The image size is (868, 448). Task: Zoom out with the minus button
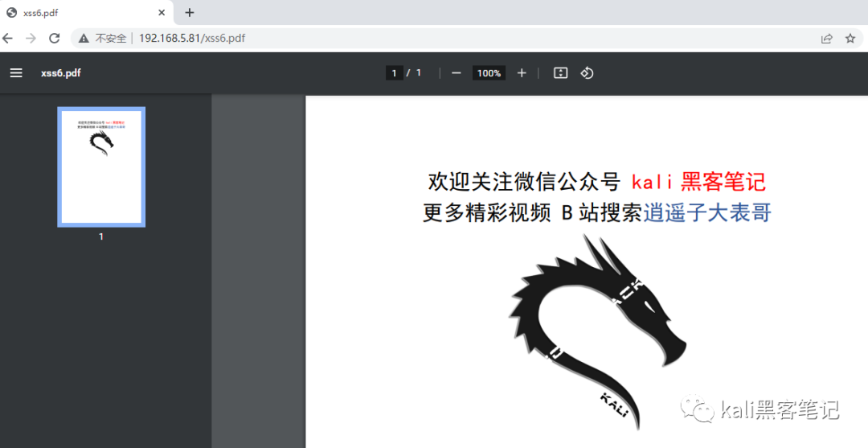pyautogui.click(x=457, y=72)
